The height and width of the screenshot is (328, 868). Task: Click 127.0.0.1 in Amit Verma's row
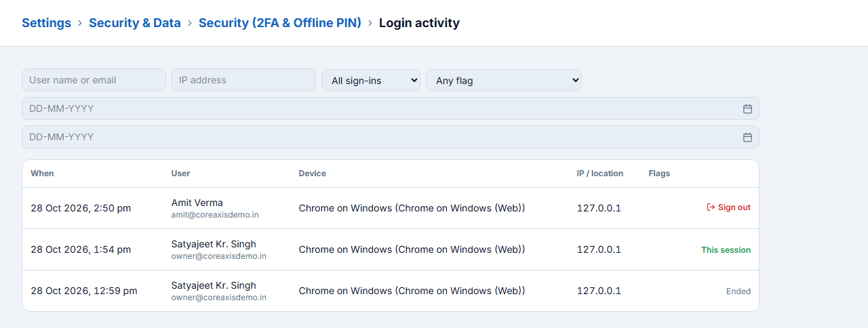[599, 208]
